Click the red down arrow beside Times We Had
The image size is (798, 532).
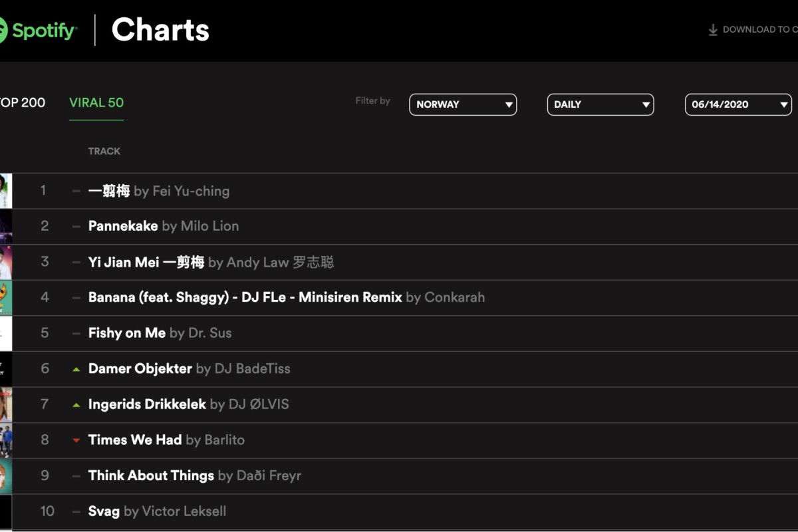click(x=76, y=440)
